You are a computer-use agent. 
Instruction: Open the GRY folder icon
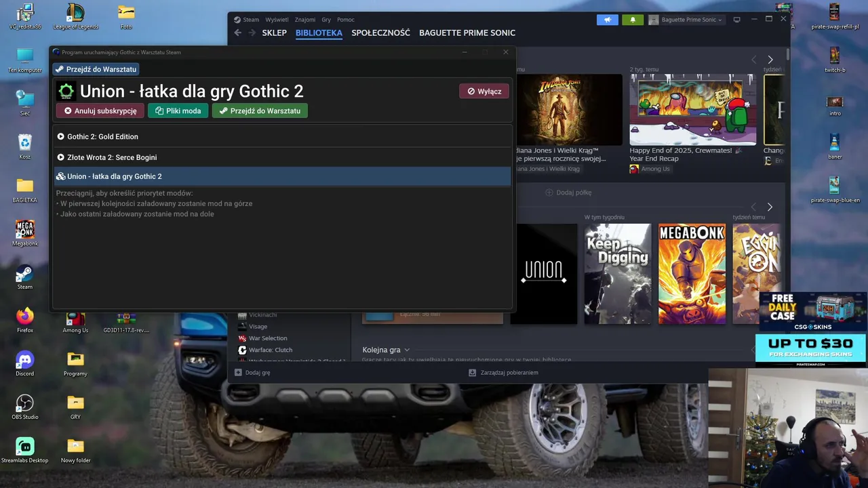75,407
